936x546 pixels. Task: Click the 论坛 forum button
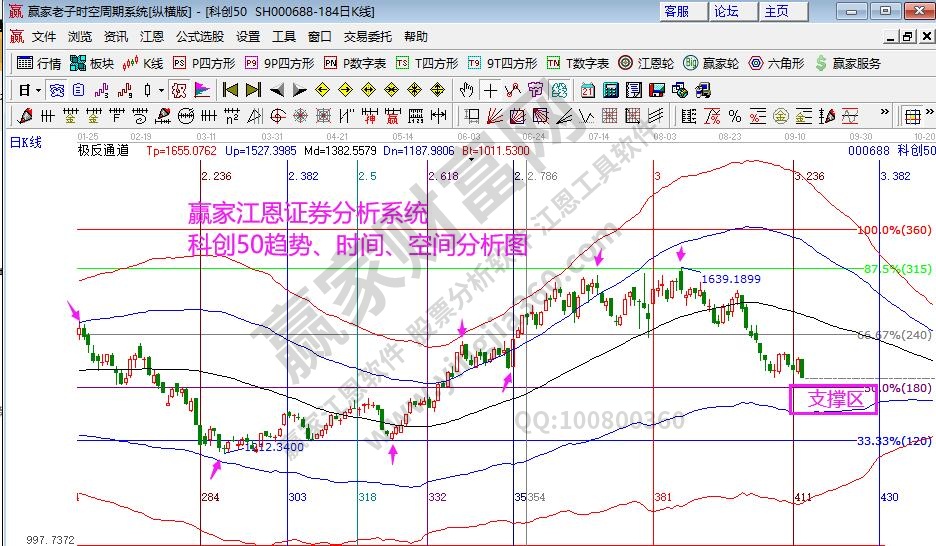coord(726,11)
